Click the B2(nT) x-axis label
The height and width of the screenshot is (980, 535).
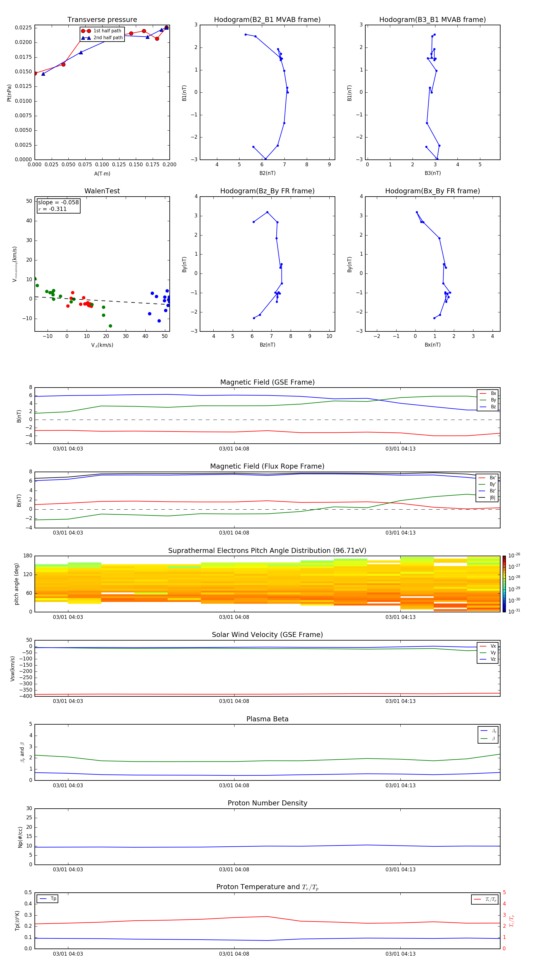[x=267, y=173]
